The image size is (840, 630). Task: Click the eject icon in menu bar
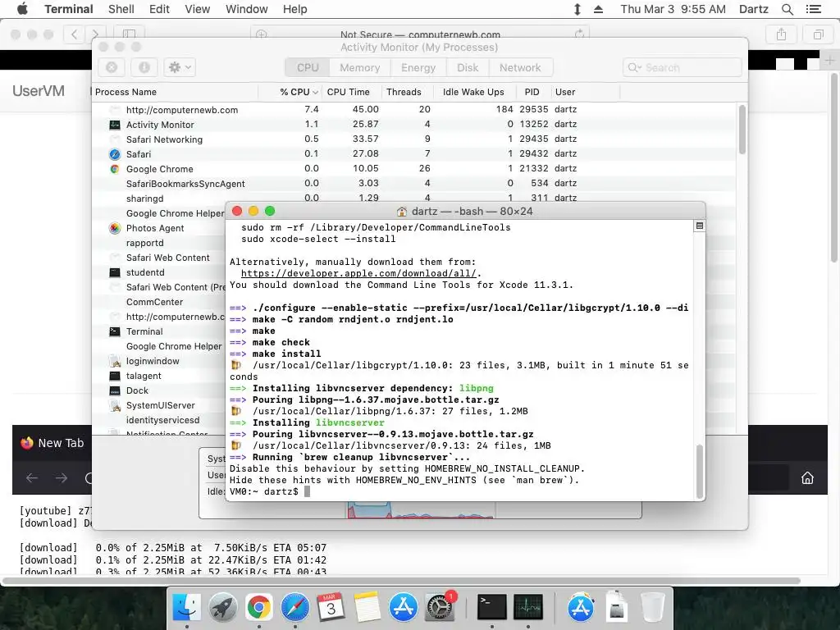[598, 9]
